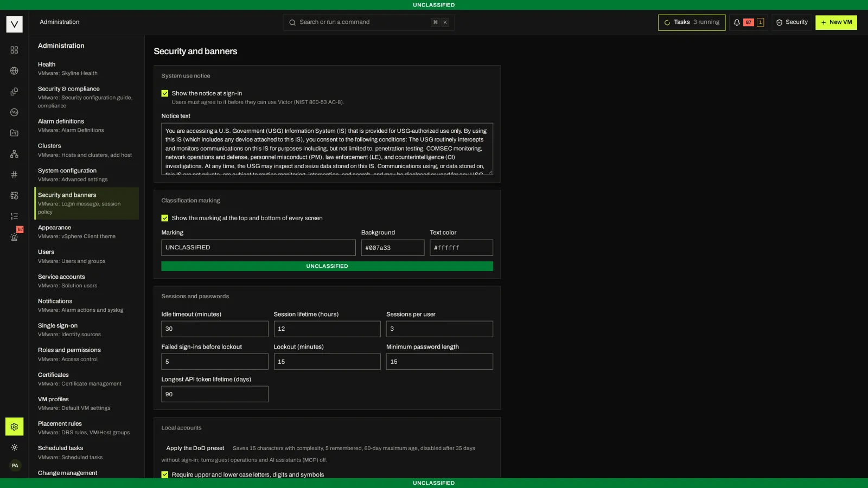Open Certificates management
Screen dimensions: 868x488
click(86, 379)
